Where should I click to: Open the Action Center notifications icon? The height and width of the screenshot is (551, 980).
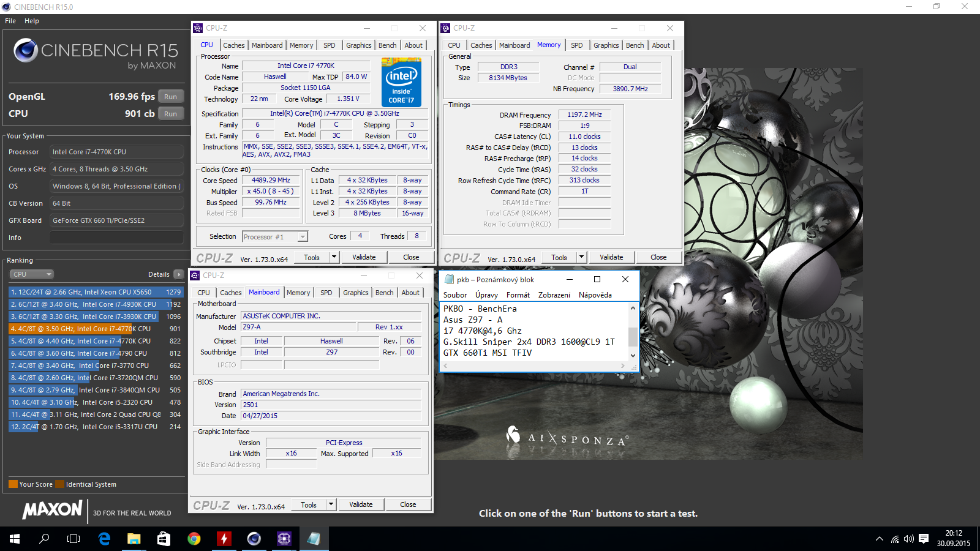(924, 539)
